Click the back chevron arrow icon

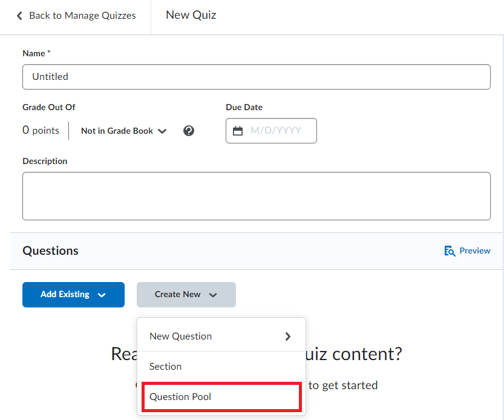click(19, 16)
